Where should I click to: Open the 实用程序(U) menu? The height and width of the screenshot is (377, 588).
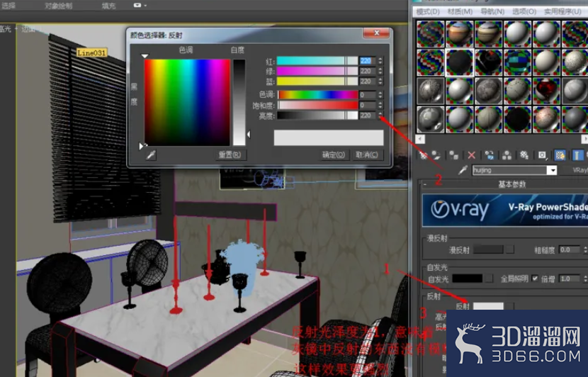(562, 11)
